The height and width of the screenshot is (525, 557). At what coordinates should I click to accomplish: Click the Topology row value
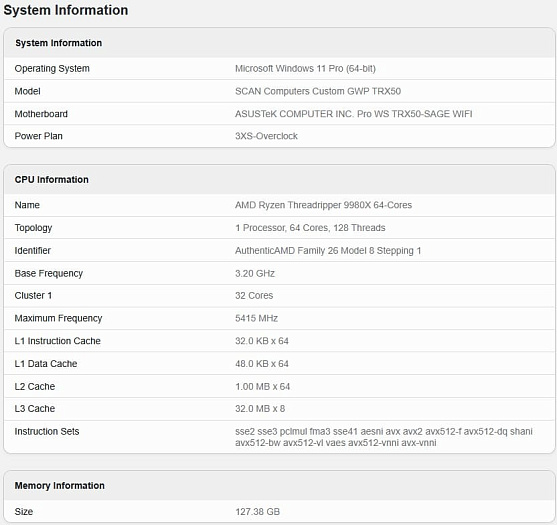[x=310, y=228]
